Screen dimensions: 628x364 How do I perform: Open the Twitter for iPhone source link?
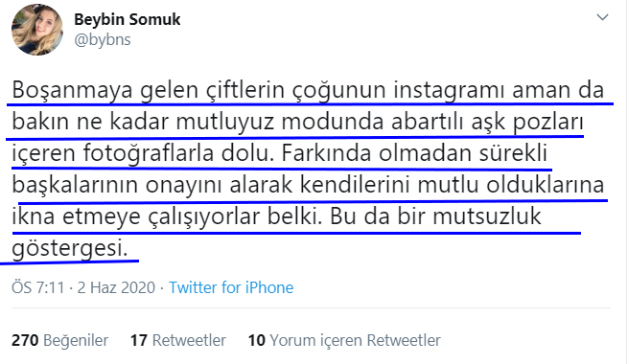(x=231, y=287)
